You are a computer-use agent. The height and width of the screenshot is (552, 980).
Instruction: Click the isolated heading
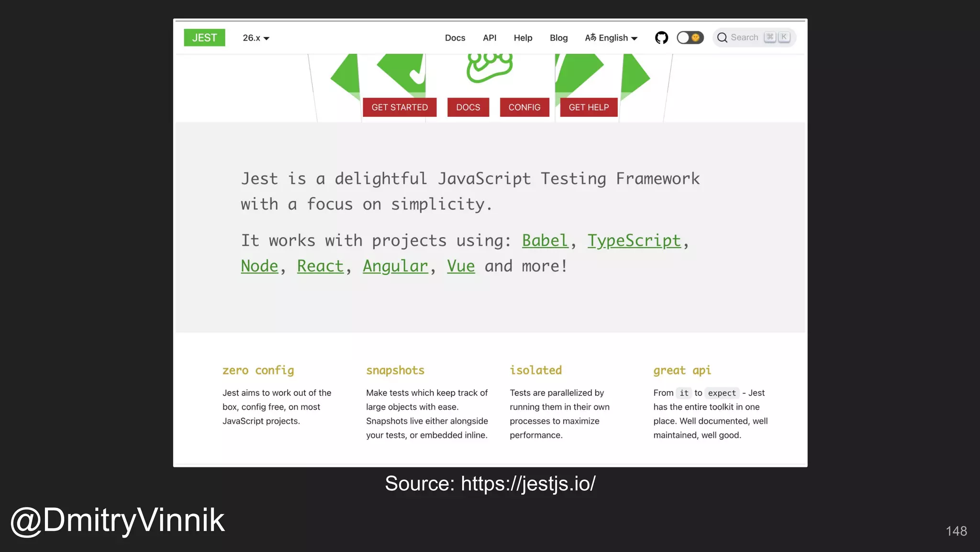pos(535,370)
